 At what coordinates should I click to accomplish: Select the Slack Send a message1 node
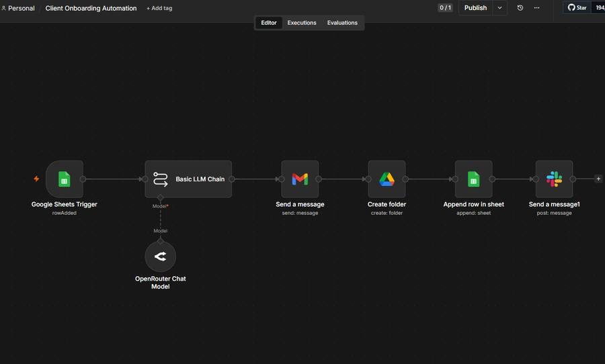(554, 179)
